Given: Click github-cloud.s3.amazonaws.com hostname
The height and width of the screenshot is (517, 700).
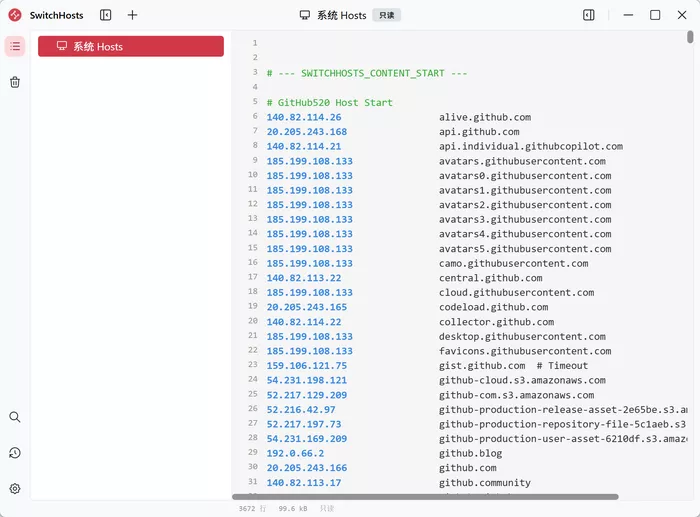Looking at the screenshot, I should click(x=522, y=380).
